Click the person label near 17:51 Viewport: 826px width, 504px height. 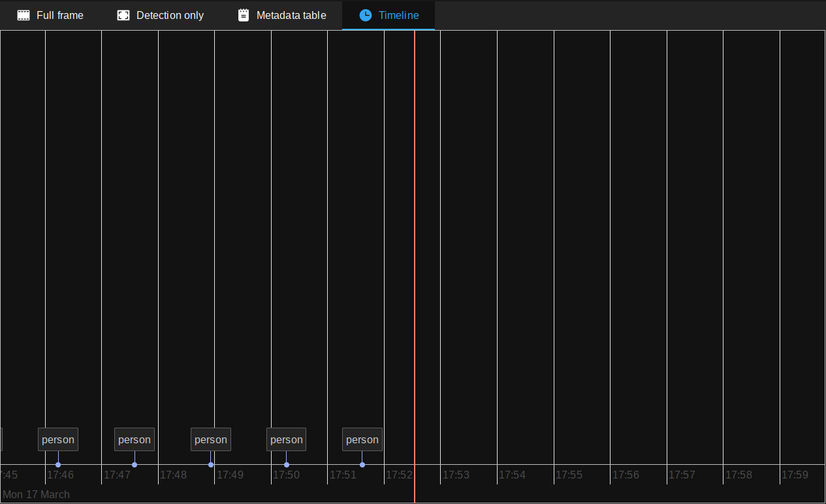tap(362, 439)
